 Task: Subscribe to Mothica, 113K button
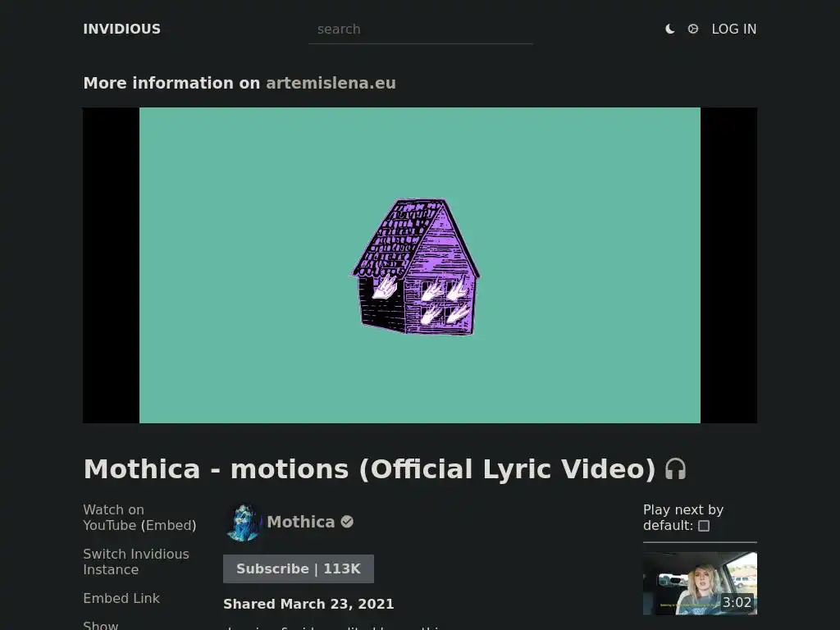(299, 569)
